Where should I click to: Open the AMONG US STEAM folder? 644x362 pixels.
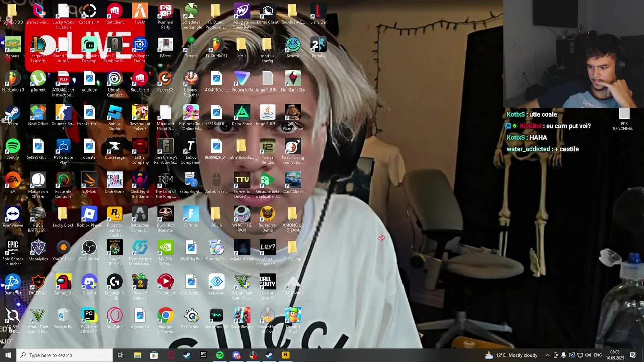coord(293,219)
